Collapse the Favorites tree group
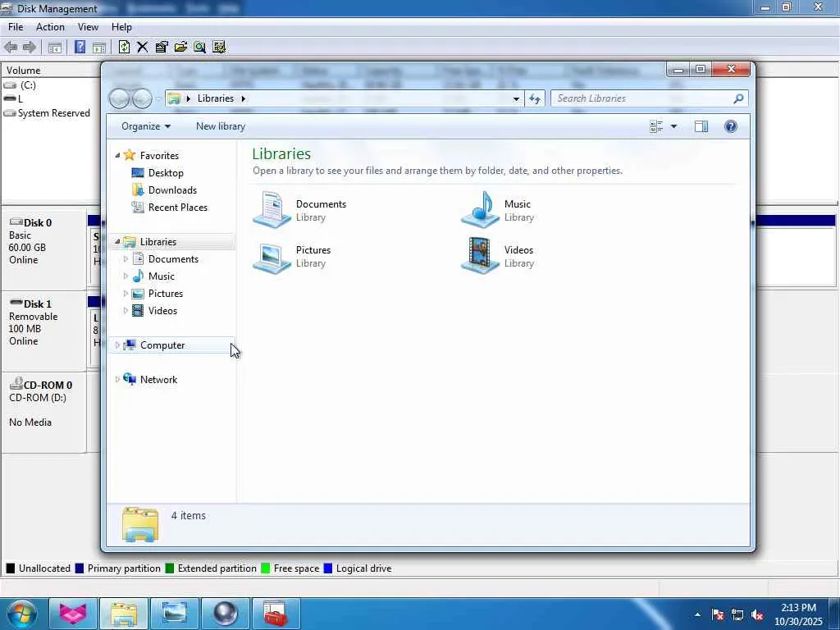Screen dimensions: 840x630 coord(117,155)
